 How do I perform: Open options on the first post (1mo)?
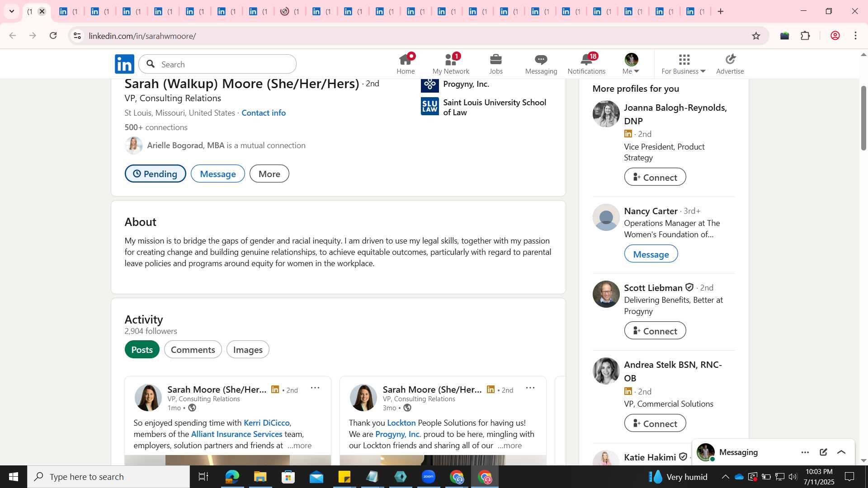click(315, 388)
